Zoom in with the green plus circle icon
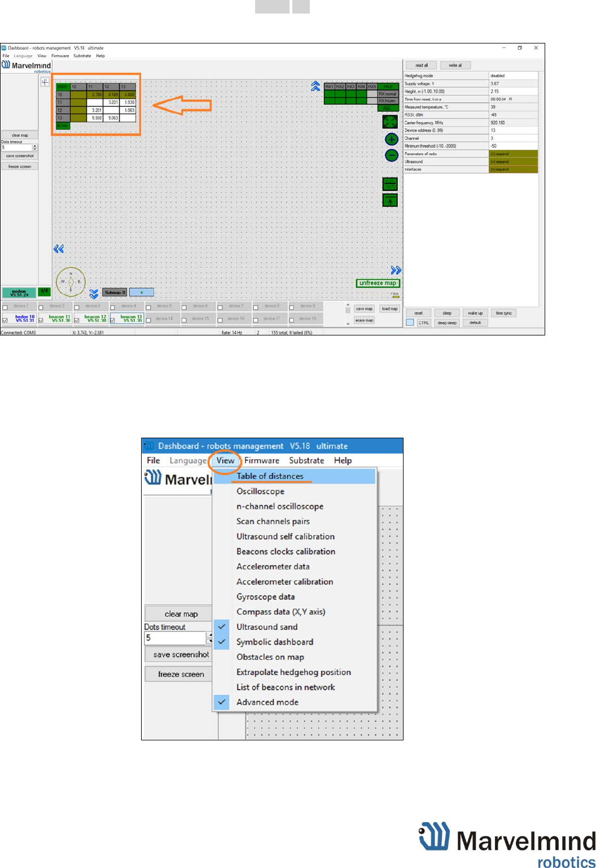 click(391, 139)
